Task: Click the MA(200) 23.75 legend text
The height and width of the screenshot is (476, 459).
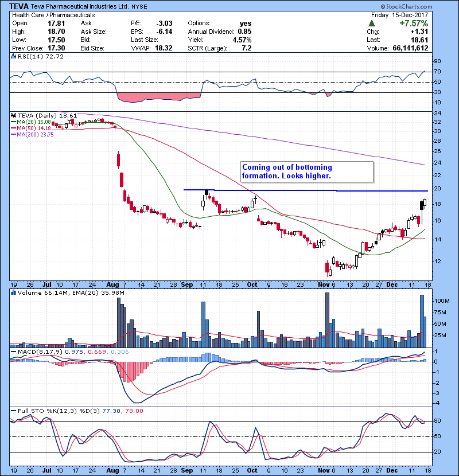Action: point(35,134)
